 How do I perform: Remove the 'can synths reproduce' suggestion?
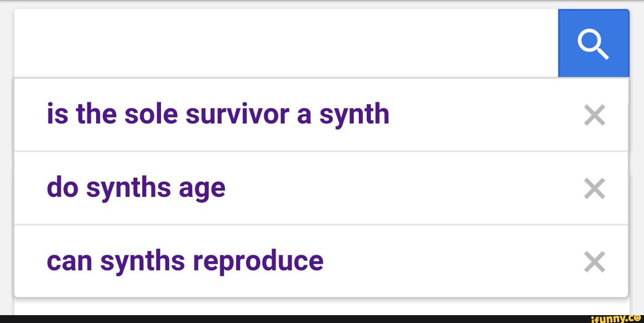pos(594,262)
